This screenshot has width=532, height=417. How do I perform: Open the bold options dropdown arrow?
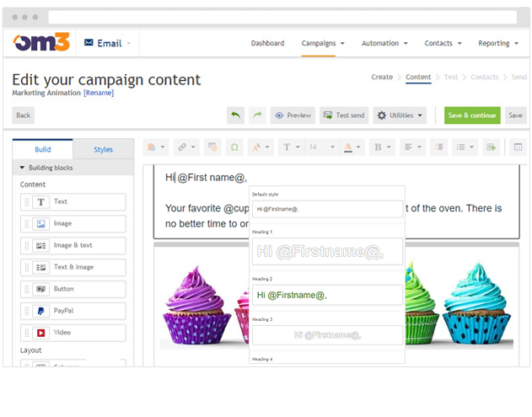(389, 147)
